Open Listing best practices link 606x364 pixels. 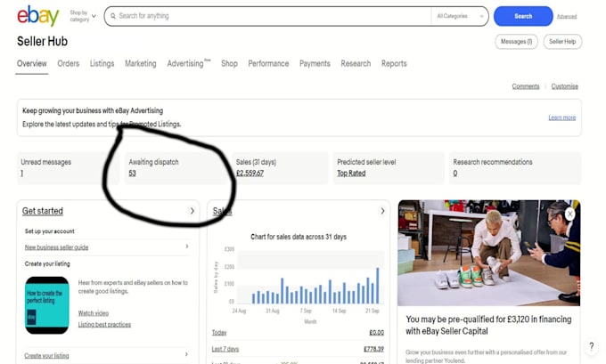coord(104,324)
